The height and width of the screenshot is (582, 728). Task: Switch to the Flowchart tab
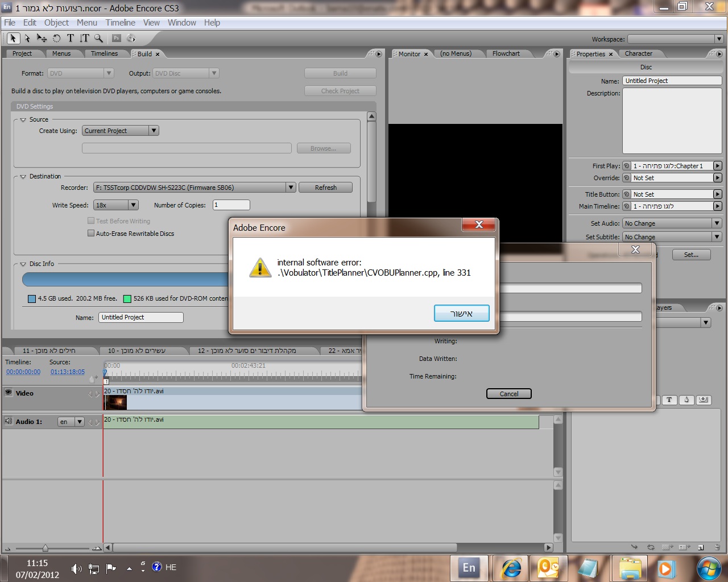[506, 53]
